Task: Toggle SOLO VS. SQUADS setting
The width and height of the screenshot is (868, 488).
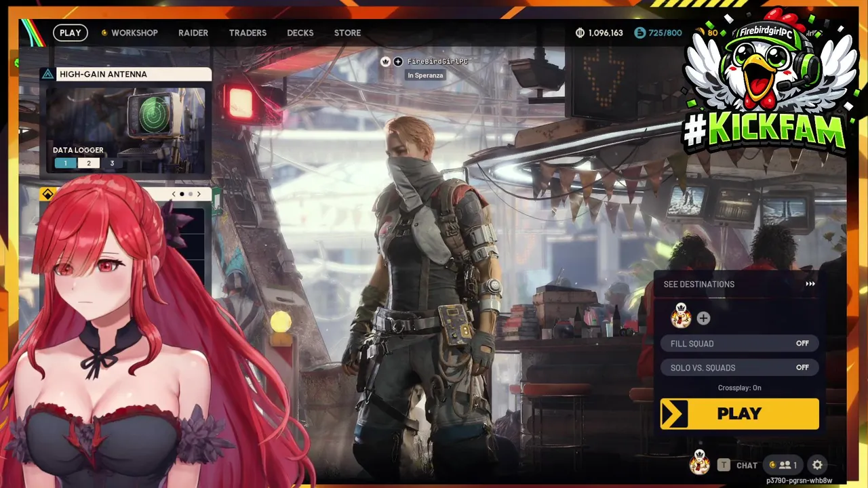Action: (739, 367)
